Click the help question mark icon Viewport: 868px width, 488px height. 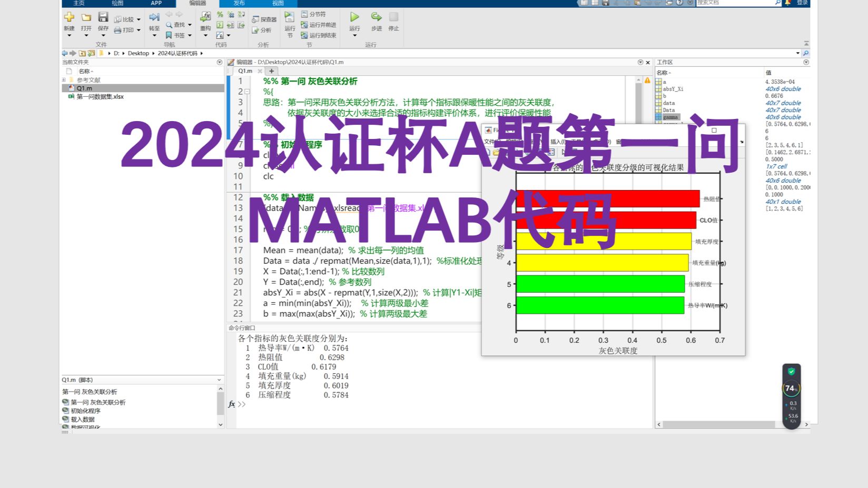point(679,3)
